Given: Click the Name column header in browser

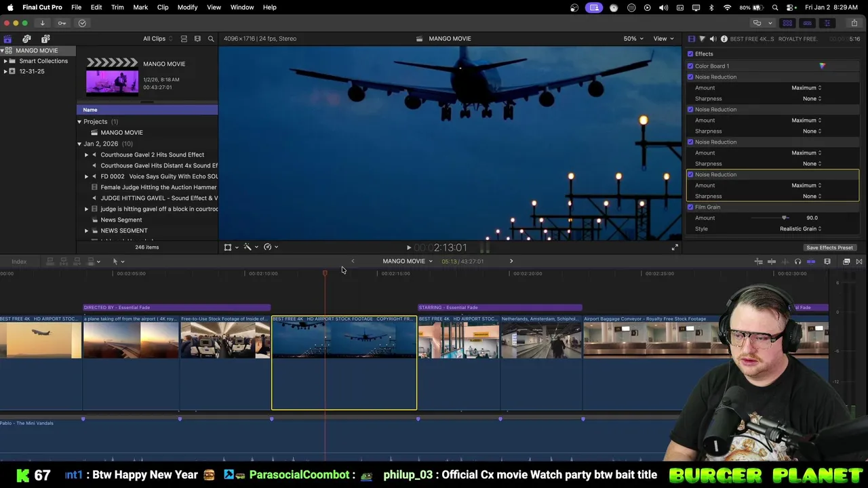Looking at the screenshot, I should point(147,110).
